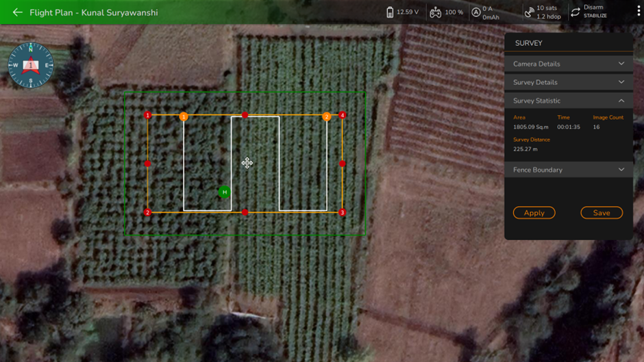Select orange waypoint 1 marker
644x362 pixels.
(x=184, y=117)
